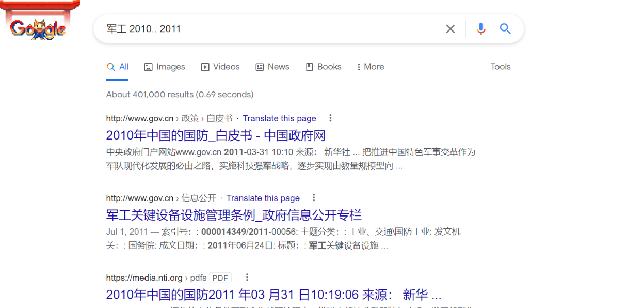The image size is (644, 308).
Task: Clear the search query with the X icon
Action: pyautogui.click(x=450, y=29)
